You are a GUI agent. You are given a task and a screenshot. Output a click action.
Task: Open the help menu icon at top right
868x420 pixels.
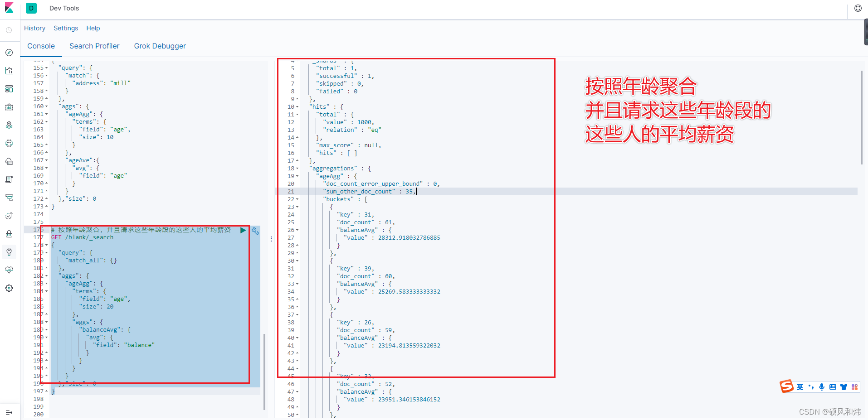click(858, 8)
